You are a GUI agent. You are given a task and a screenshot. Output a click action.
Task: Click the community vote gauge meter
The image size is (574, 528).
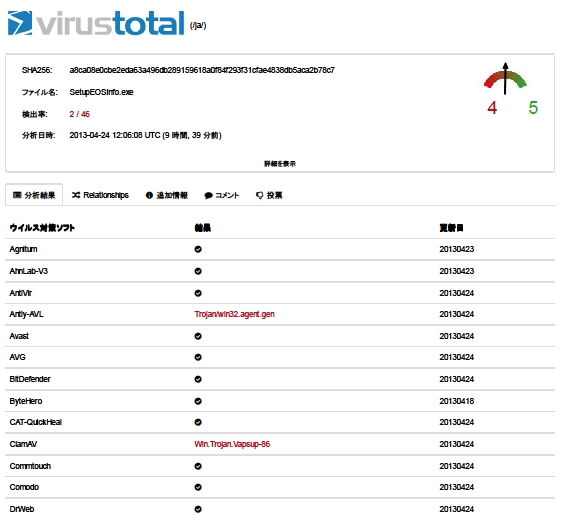coord(505,79)
